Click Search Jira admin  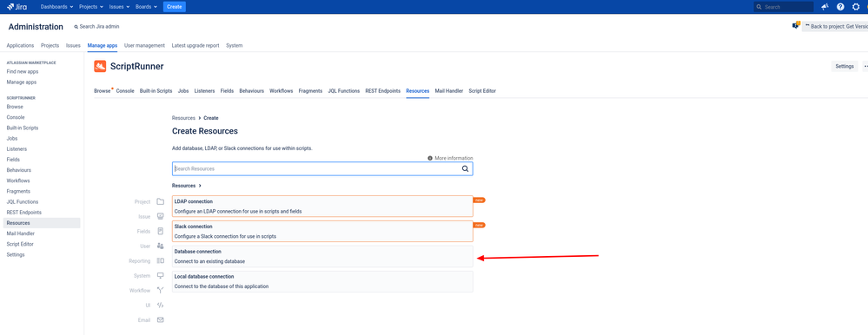(96, 27)
